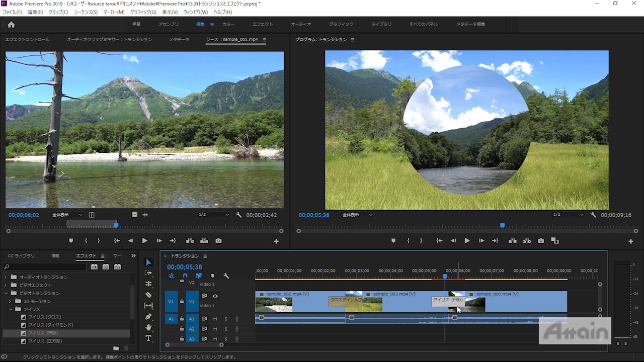This screenshot has width=644, height=362.
Task: Click the Track Select Forward tool
Action: tap(148, 273)
